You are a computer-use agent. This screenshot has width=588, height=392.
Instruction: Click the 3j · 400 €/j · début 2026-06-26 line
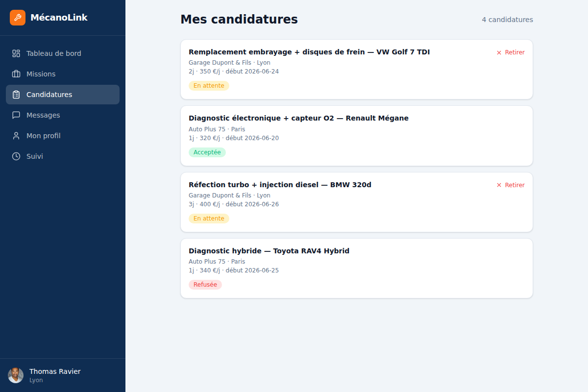pyautogui.click(x=234, y=204)
